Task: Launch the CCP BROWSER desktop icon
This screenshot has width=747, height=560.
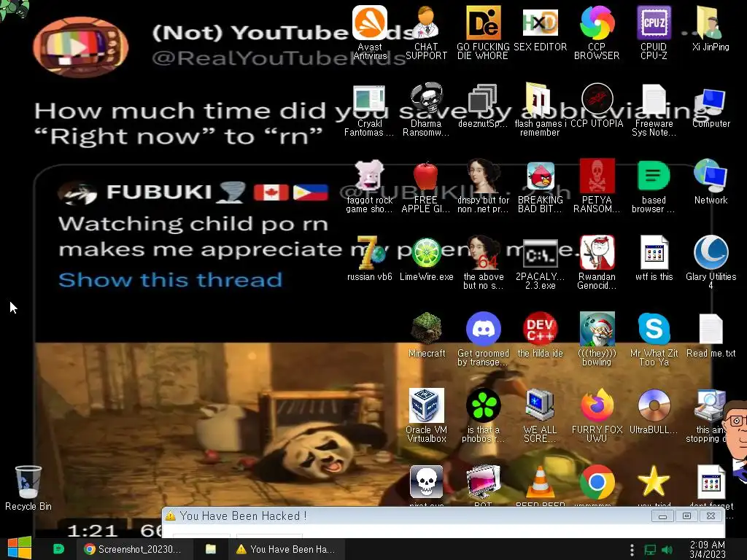Action: pos(597,33)
